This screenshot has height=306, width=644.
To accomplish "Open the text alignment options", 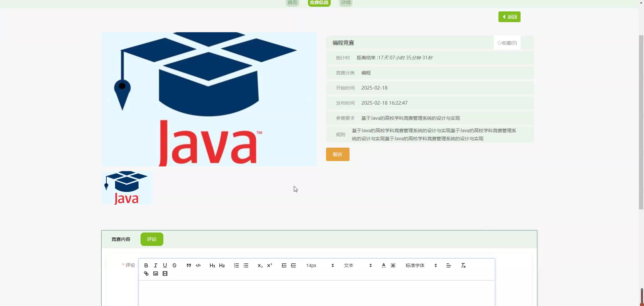I will [448, 265].
